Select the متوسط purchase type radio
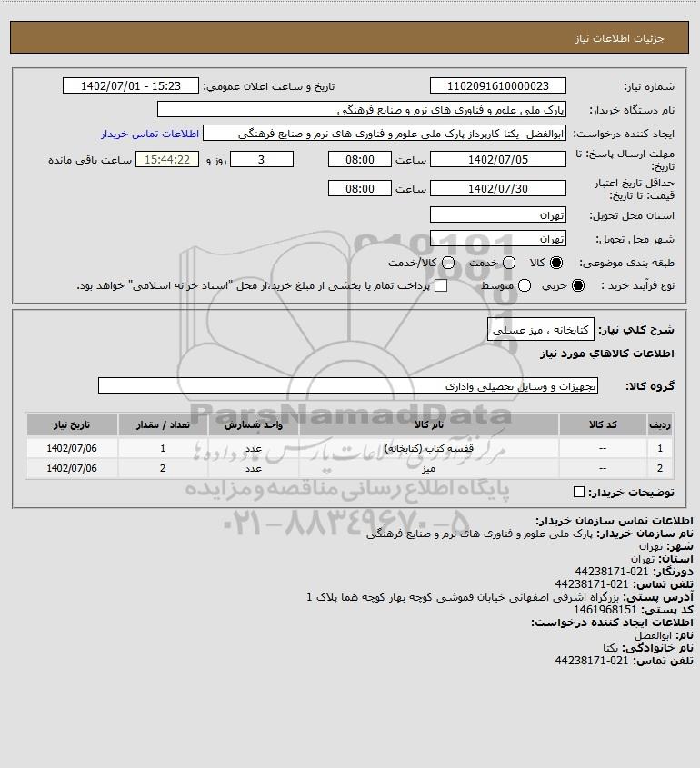The height and width of the screenshot is (768, 700). [525, 285]
